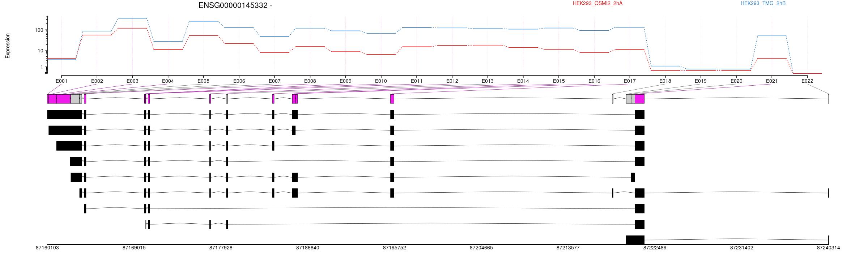Click exon label E001
868x253 pixels.
61,81
